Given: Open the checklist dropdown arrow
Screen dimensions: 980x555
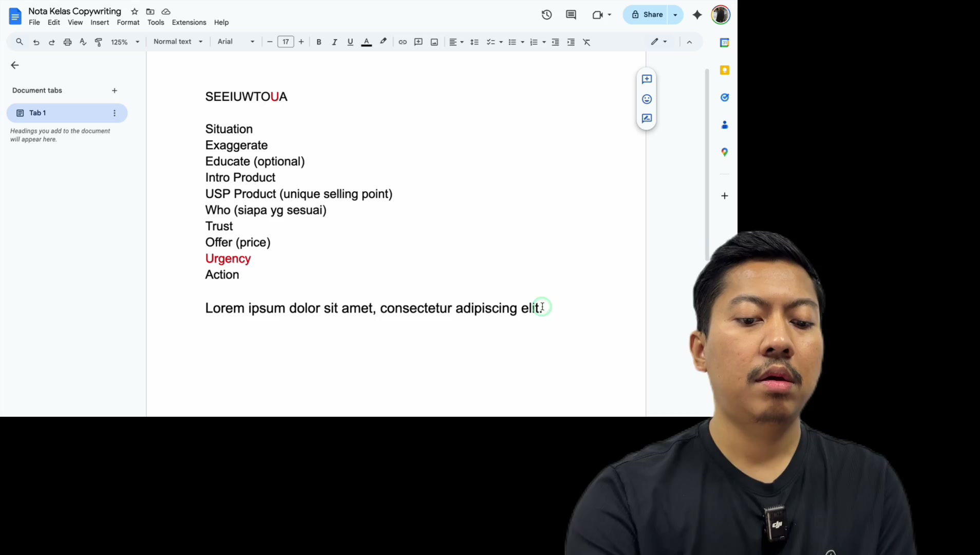Looking at the screenshot, I should (x=501, y=42).
